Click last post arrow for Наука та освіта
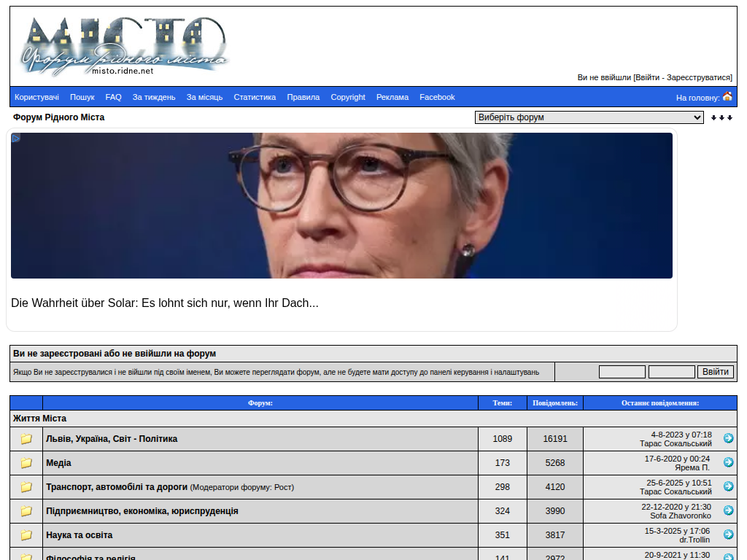 tap(728, 534)
